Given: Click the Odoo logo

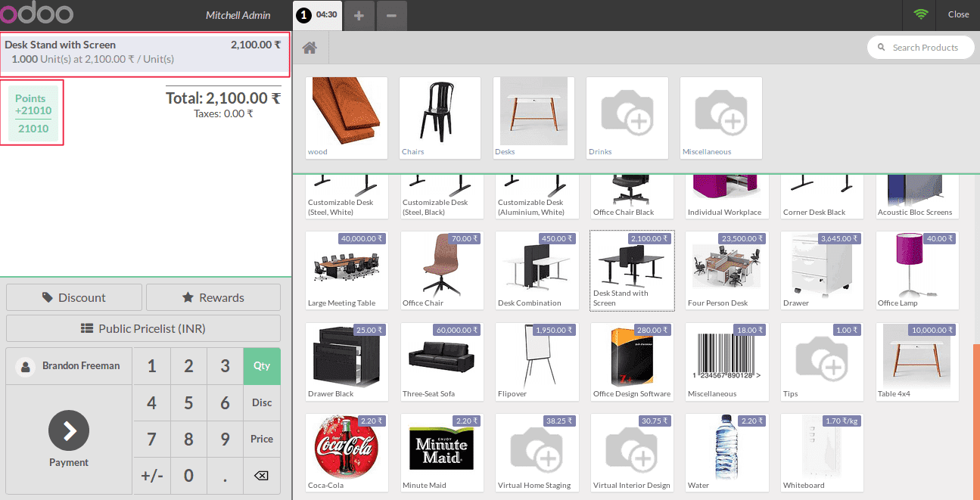Looking at the screenshot, I should pyautogui.click(x=36, y=14).
